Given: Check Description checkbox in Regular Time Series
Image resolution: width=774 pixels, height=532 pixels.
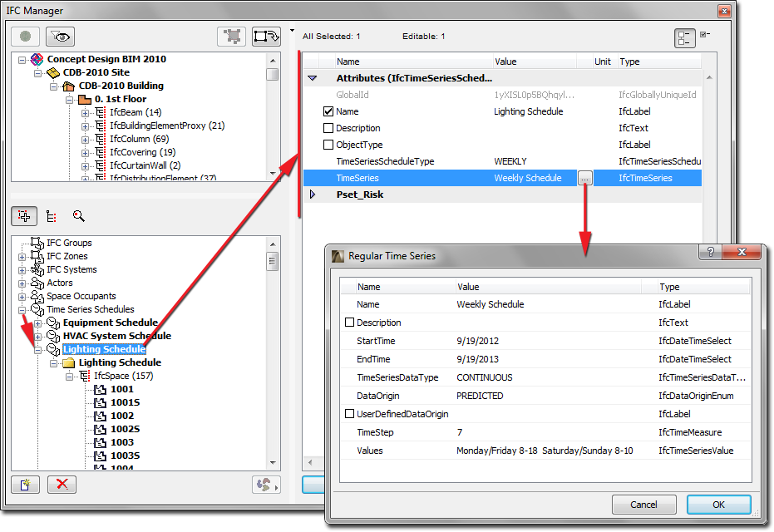Looking at the screenshot, I should coord(349,323).
